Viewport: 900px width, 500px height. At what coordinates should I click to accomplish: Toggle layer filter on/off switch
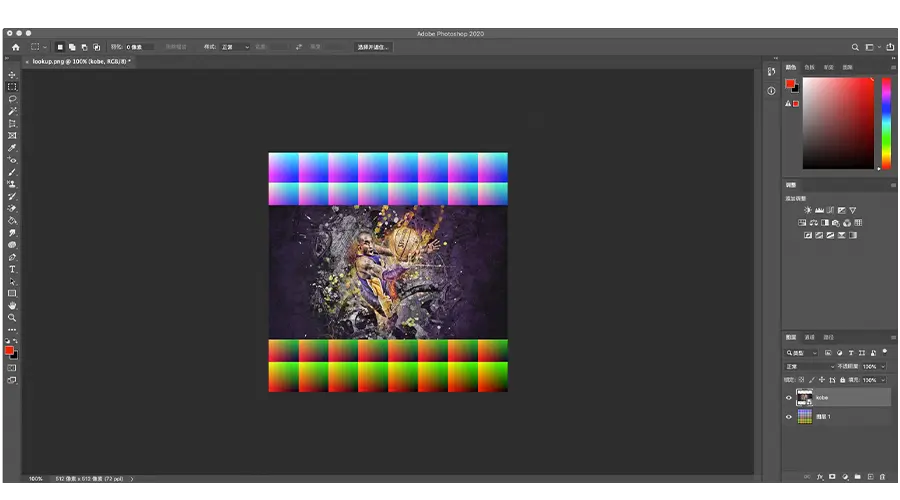(885, 351)
